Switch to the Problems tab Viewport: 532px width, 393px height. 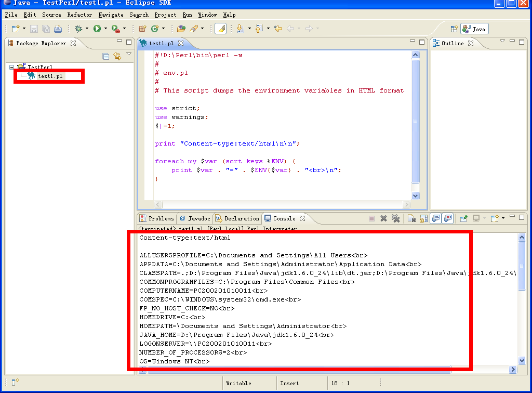[156, 218]
